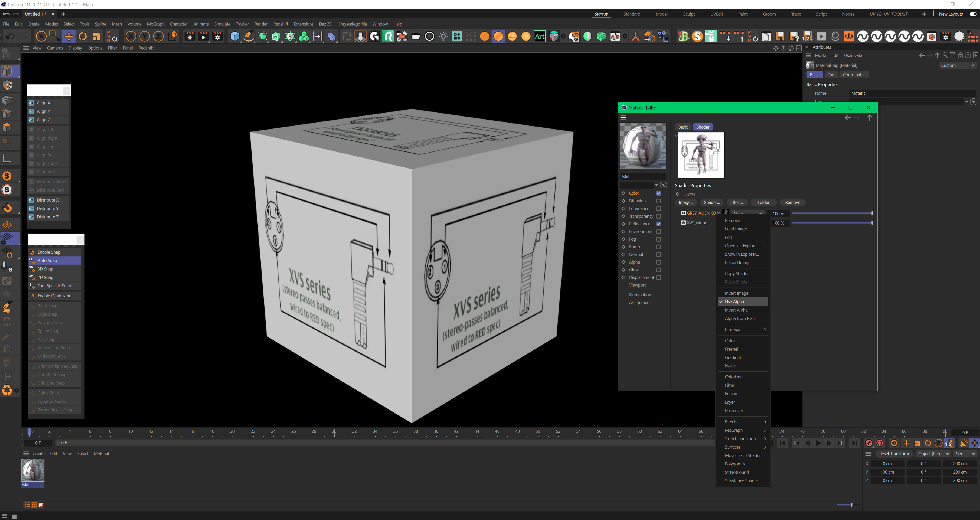Click the light bulb Light object icon
The height and width of the screenshot is (520, 980).
pos(443,36)
